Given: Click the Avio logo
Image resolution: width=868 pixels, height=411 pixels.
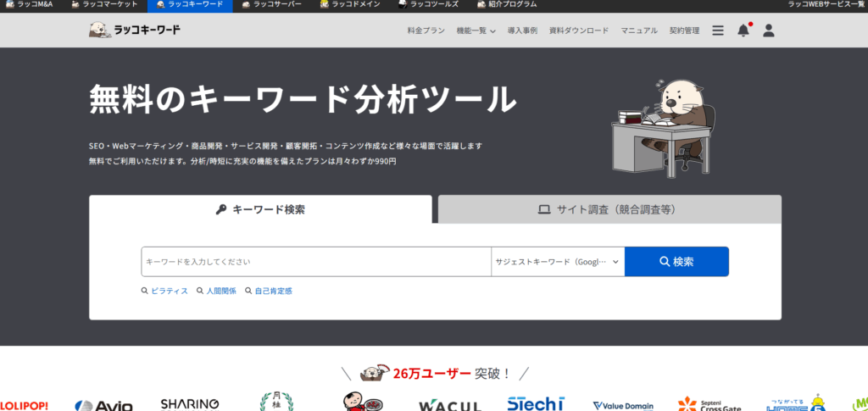Looking at the screenshot, I should pyautogui.click(x=103, y=406).
